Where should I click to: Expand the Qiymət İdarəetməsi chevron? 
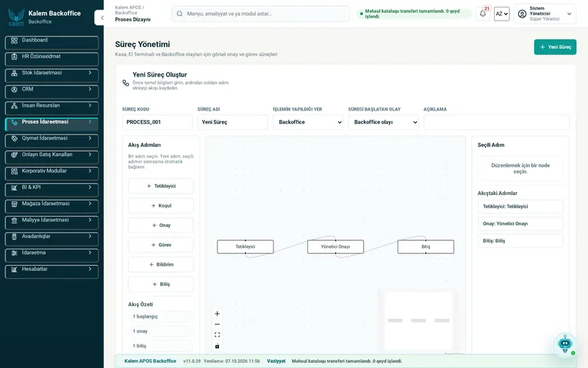tap(90, 138)
